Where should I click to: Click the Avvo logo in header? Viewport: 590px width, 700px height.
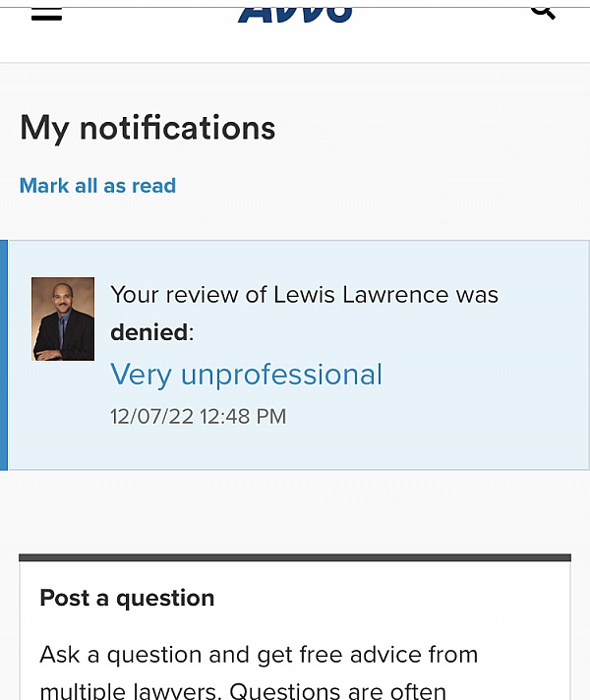click(295, 12)
